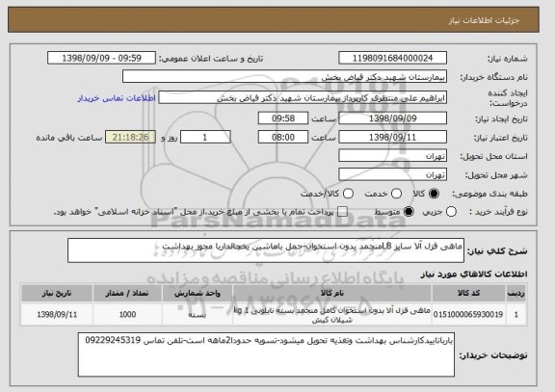The width and height of the screenshot is (555, 392).
Task: Click the توضیحات خریدار text area
Action: 266,354
